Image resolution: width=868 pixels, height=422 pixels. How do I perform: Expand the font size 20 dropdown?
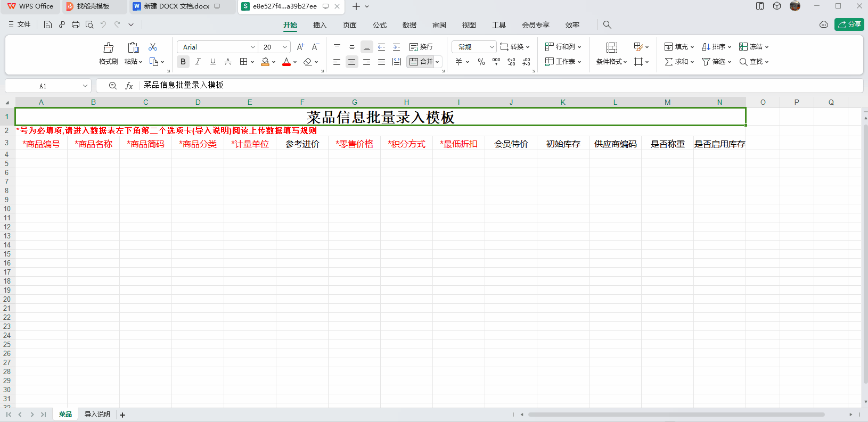tap(285, 47)
